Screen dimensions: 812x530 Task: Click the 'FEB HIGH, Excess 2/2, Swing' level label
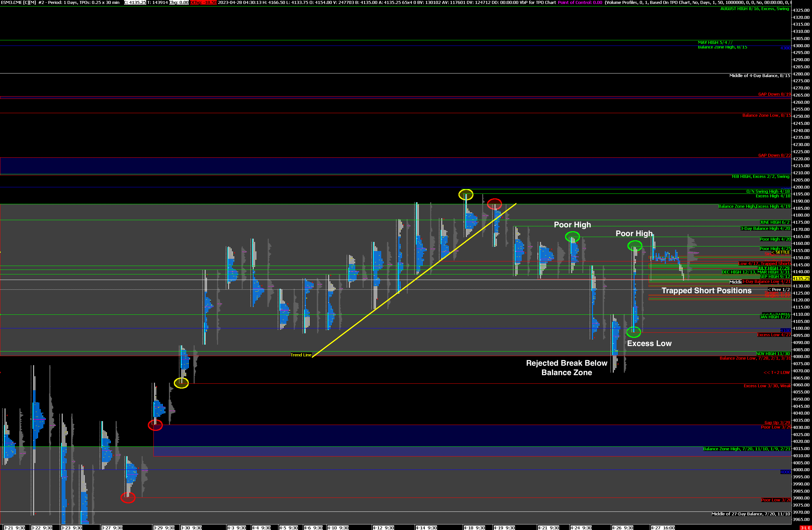760,177
